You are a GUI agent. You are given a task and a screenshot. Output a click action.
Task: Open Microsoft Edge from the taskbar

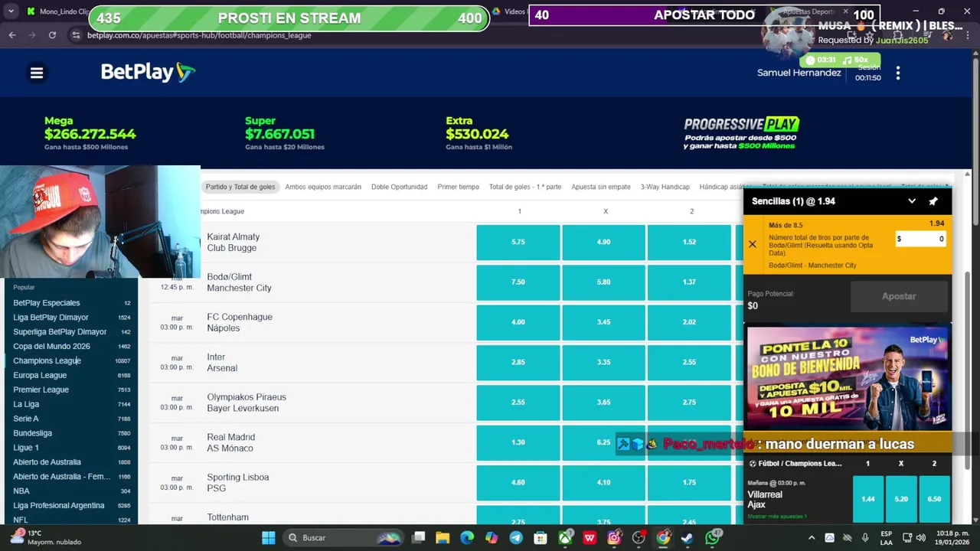tap(467, 538)
